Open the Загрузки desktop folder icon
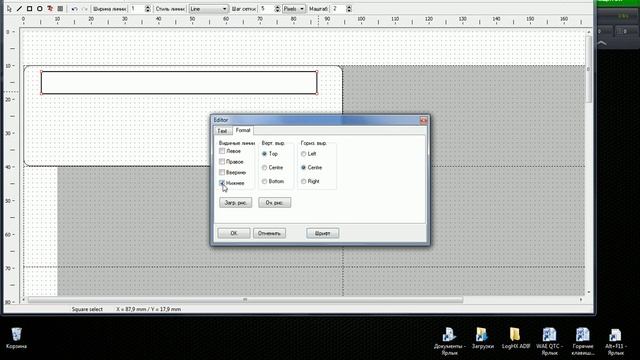This screenshot has height=360, width=640. point(482,338)
